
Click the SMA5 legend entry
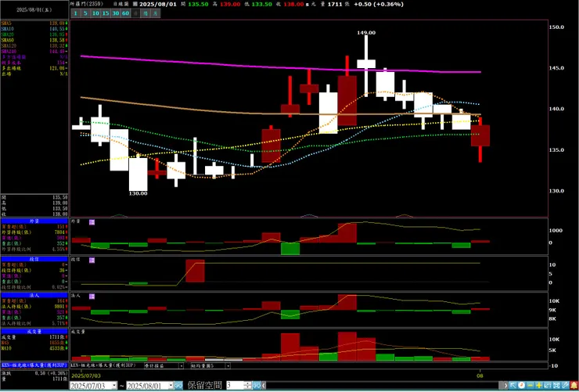(x=34, y=23)
